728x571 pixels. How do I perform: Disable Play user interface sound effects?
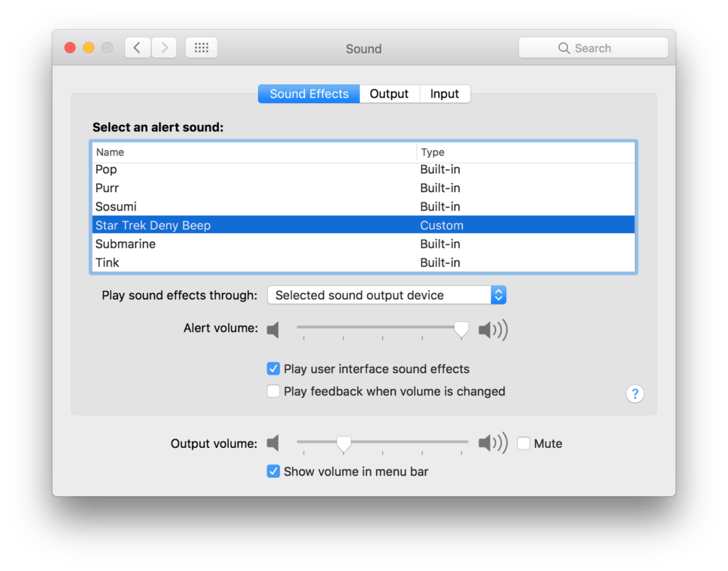tap(273, 368)
